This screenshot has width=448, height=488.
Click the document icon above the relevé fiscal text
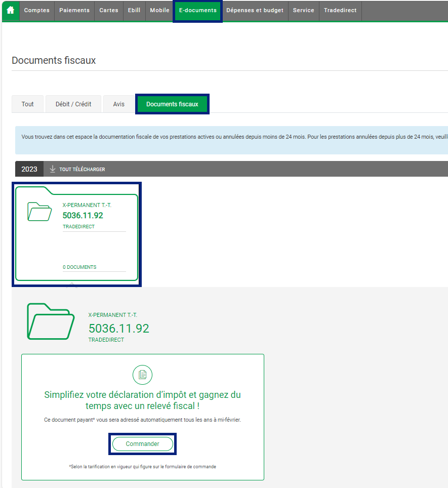pyautogui.click(x=142, y=375)
